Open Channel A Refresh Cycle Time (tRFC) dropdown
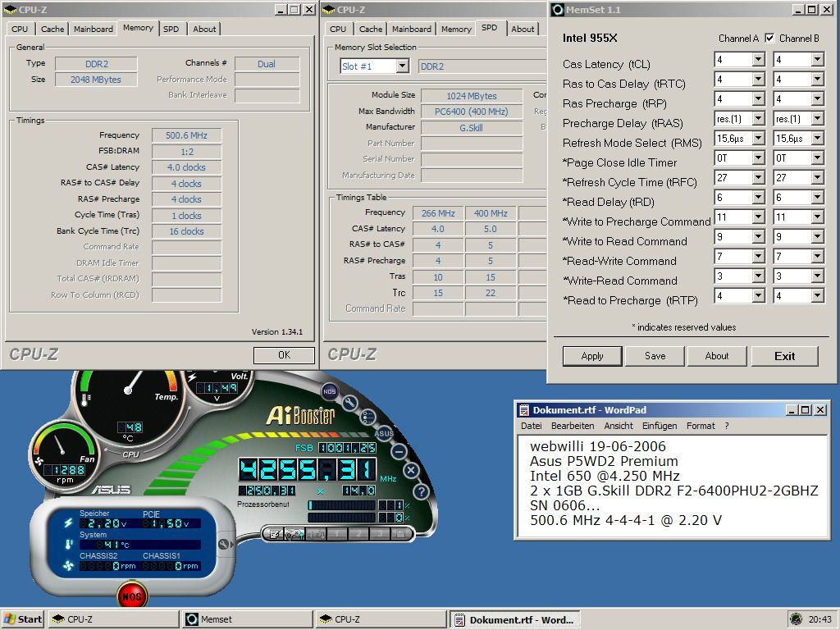 click(x=758, y=178)
